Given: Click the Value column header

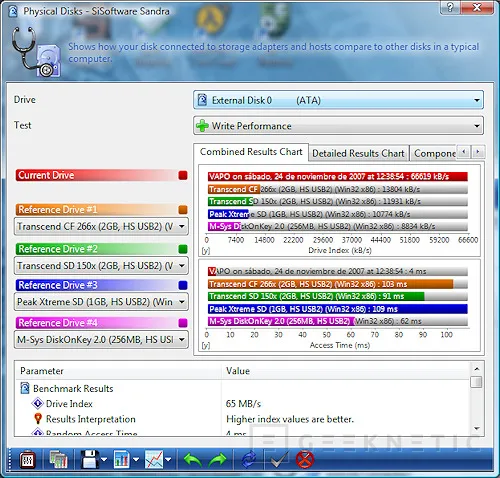Looking at the screenshot, I should coord(346,371).
